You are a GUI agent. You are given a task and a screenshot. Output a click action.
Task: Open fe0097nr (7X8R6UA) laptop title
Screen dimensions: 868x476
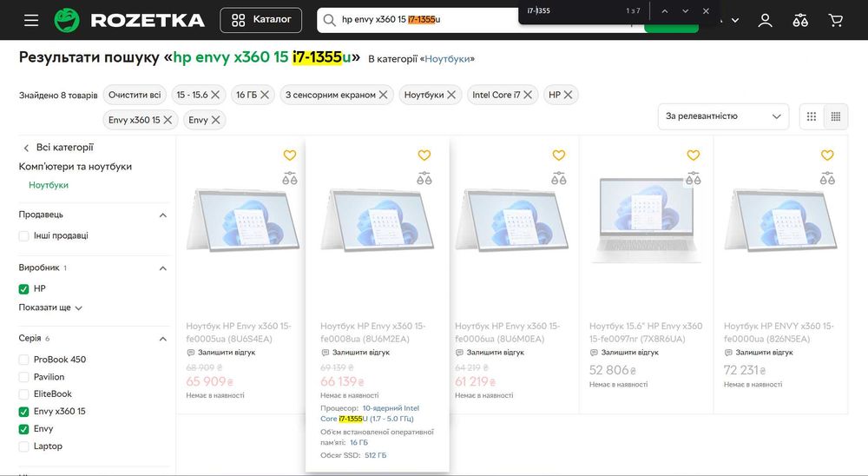(646, 333)
